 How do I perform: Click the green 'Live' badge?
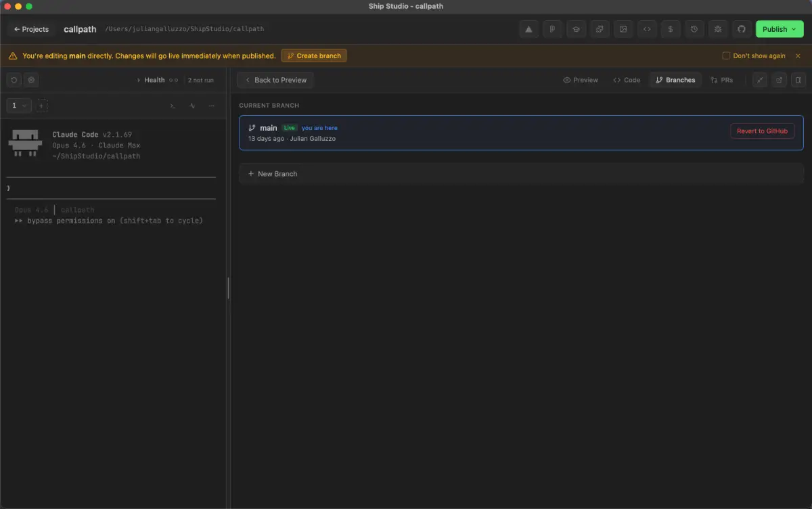tap(290, 128)
